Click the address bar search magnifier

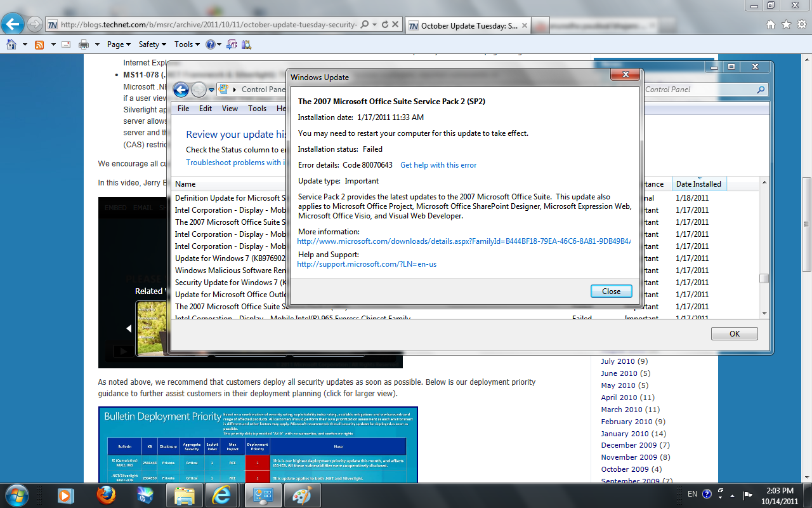pos(365,25)
